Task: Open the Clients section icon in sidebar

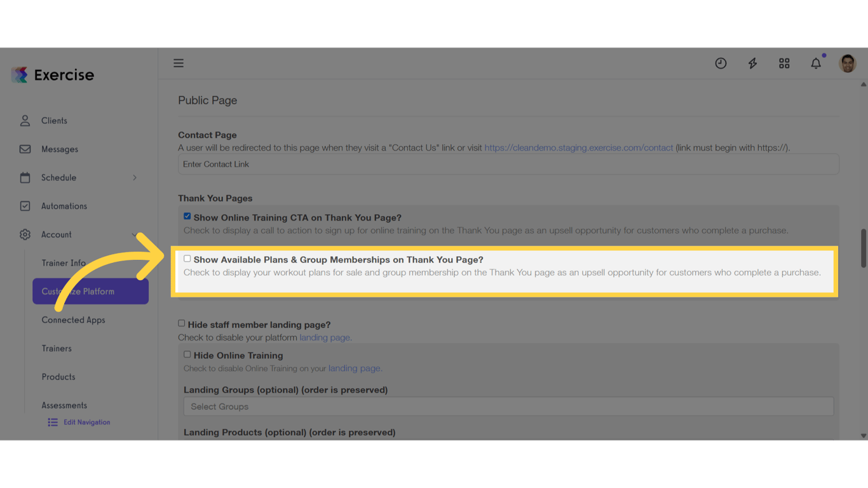Action: click(25, 120)
